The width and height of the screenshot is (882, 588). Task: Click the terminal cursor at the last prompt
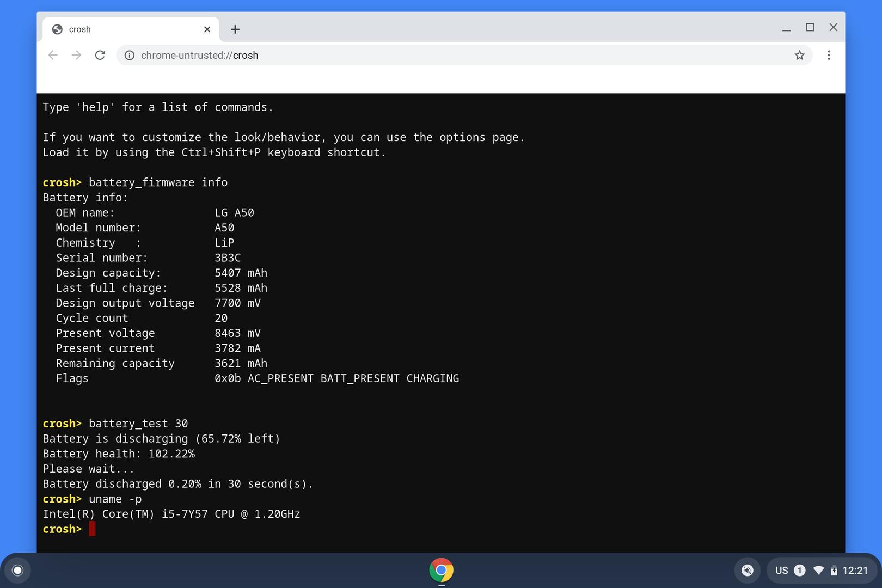tap(92, 529)
